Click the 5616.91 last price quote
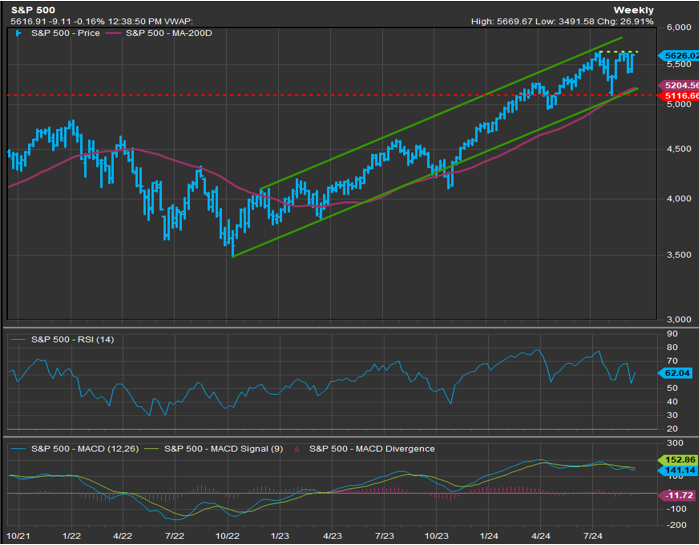The image size is (699, 545). tap(26, 21)
